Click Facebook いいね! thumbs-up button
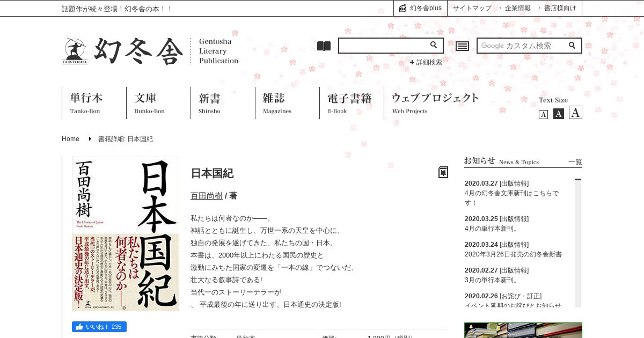The width and height of the screenshot is (644, 338). click(99, 327)
